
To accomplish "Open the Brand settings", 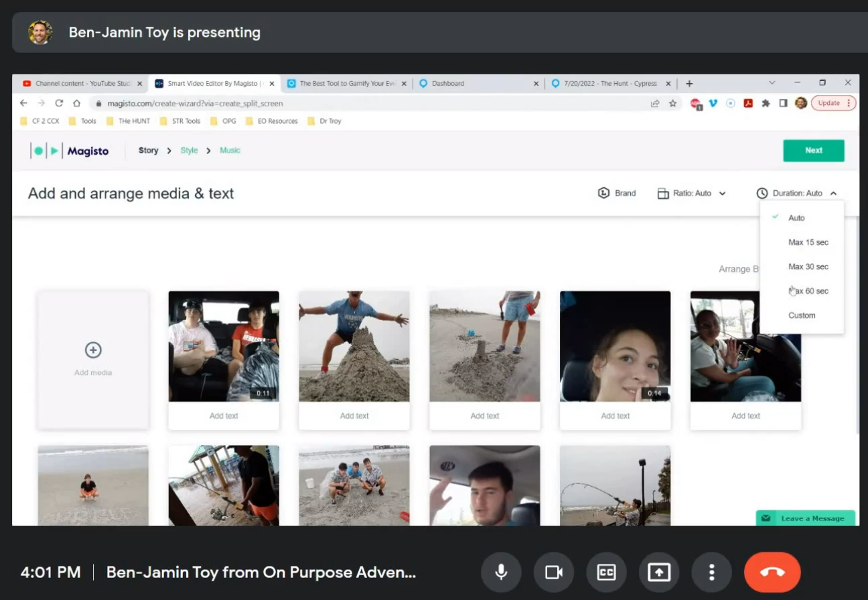I will pos(617,193).
